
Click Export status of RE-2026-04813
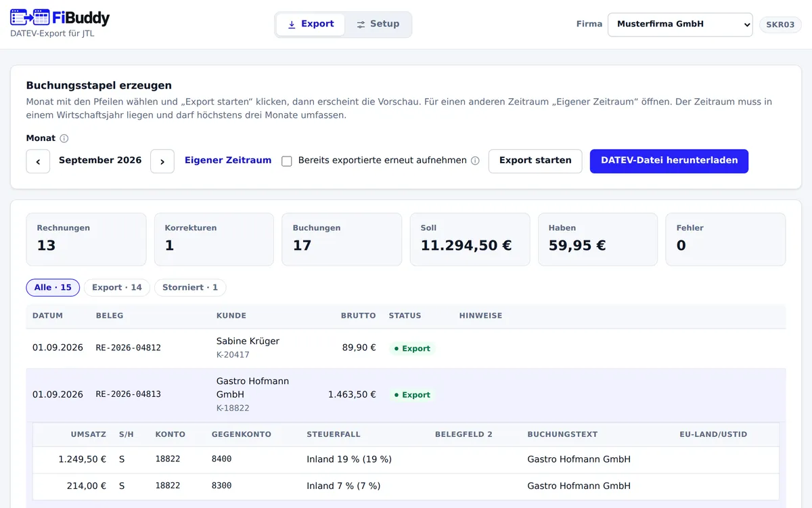pos(412,395)
